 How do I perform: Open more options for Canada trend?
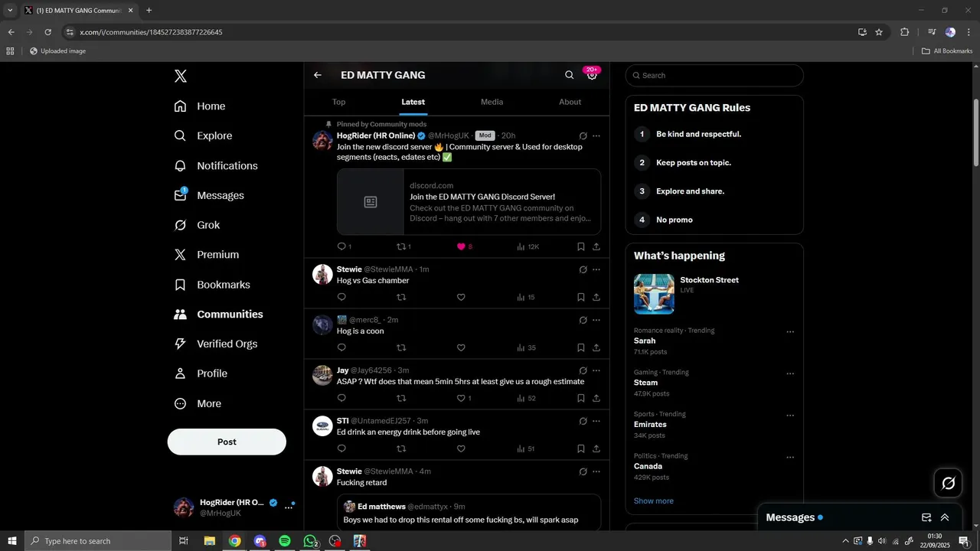pyautogui.click(x=790, y=458)
